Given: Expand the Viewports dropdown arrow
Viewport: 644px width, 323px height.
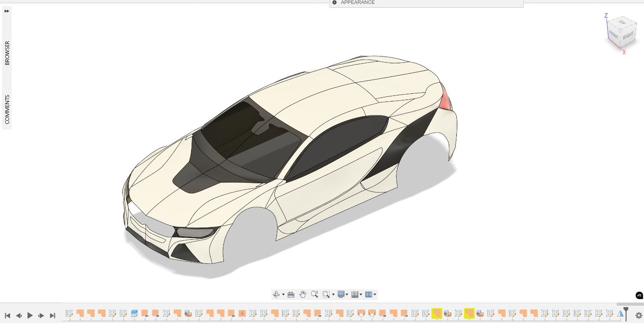Looking at the screenshot, I should [x=375, y=294].
